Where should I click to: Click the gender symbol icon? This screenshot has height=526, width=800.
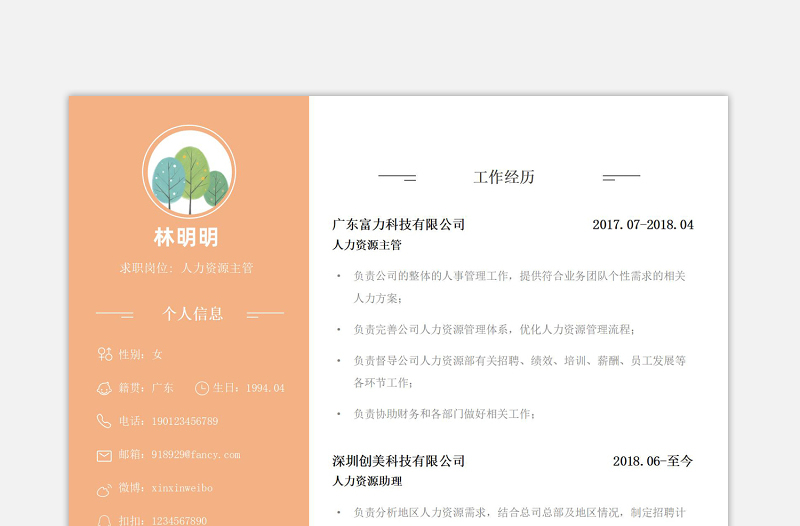coord(105,354)
